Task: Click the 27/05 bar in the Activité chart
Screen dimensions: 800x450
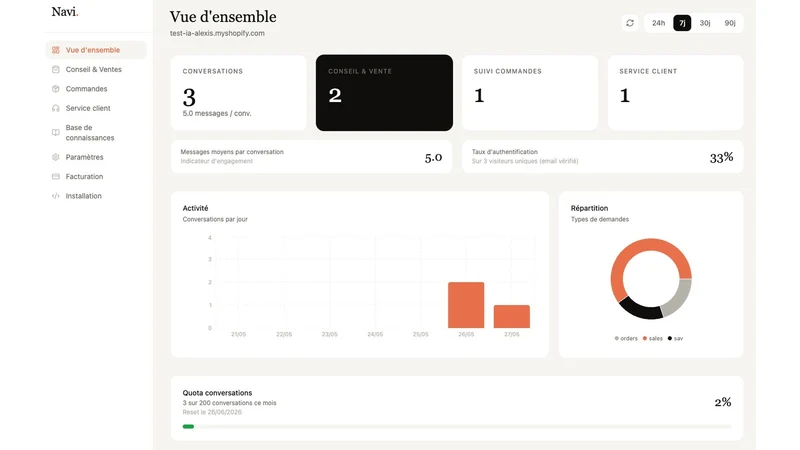Action: click(512, 316)
